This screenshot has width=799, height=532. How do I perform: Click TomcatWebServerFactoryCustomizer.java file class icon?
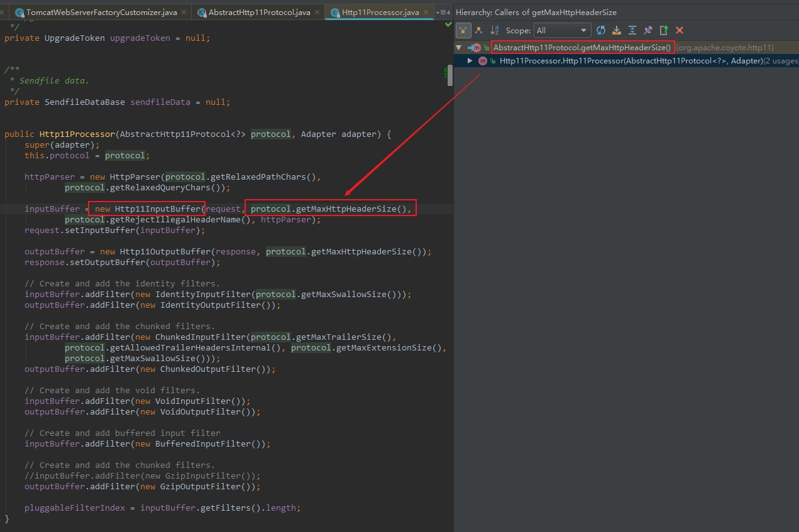(19, 12)
